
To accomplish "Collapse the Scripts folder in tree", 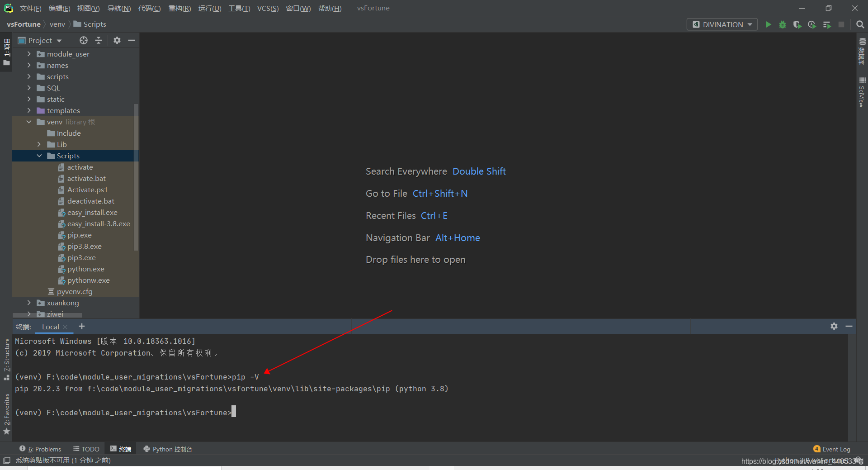I will (x=39, y=156).
